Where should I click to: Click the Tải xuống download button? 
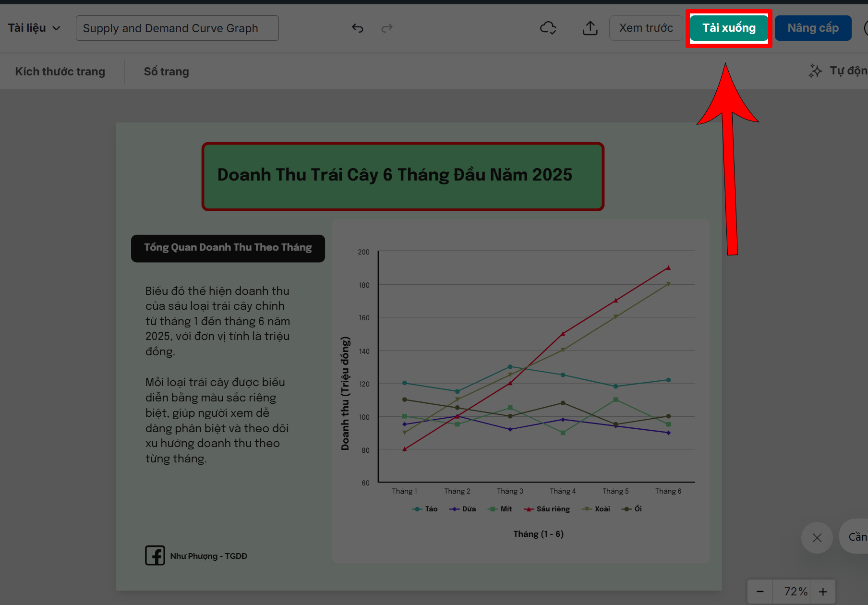click(729, 28)
